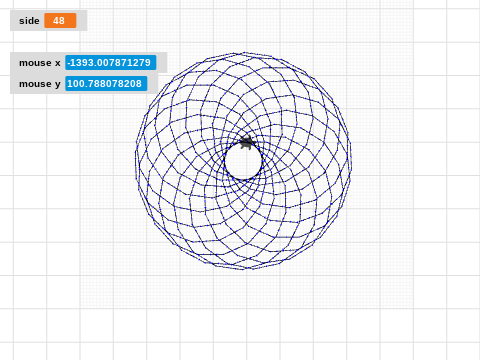Screen dimensions: 480x360
Task: Click the gray background of the side watcher
Action: click(82, 21)
